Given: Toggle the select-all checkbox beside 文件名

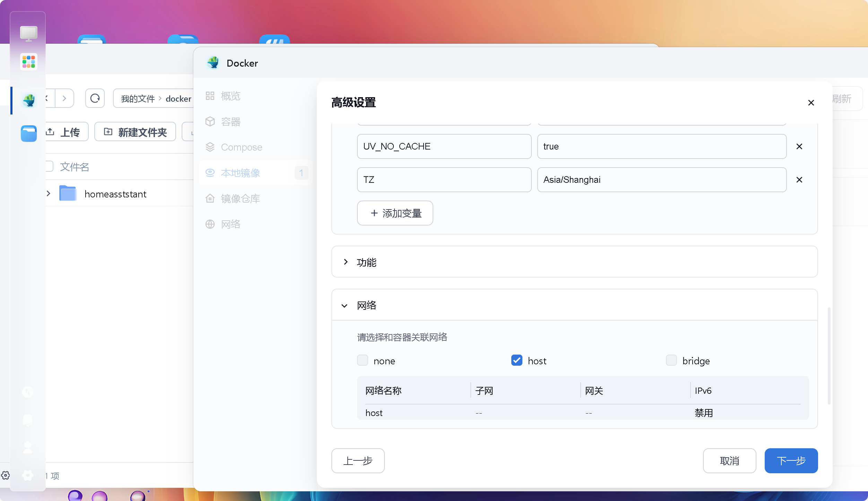Looking at the screenshot, I should 49,167.
